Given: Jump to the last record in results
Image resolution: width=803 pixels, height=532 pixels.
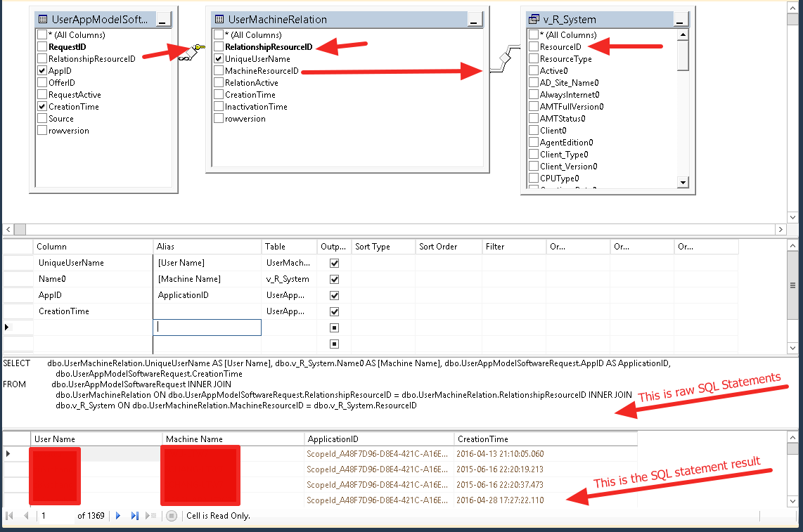Looking at the screenshot, I should (134, 516).
